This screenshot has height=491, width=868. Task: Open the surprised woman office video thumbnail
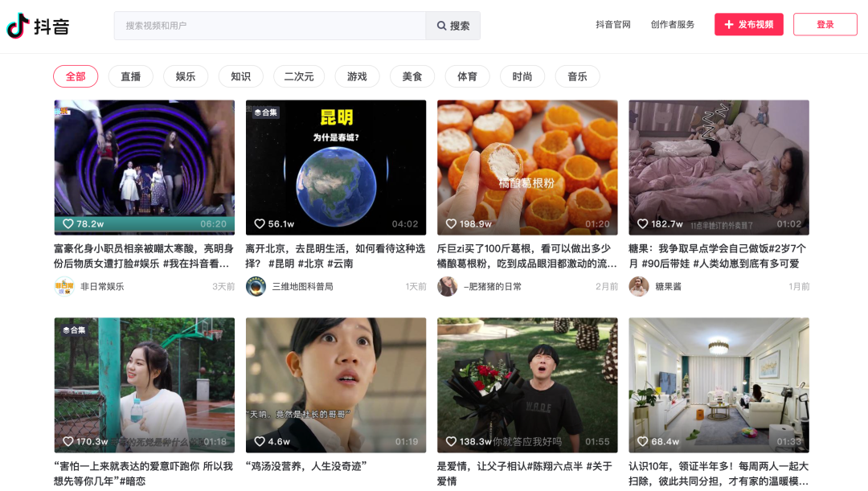336,385
